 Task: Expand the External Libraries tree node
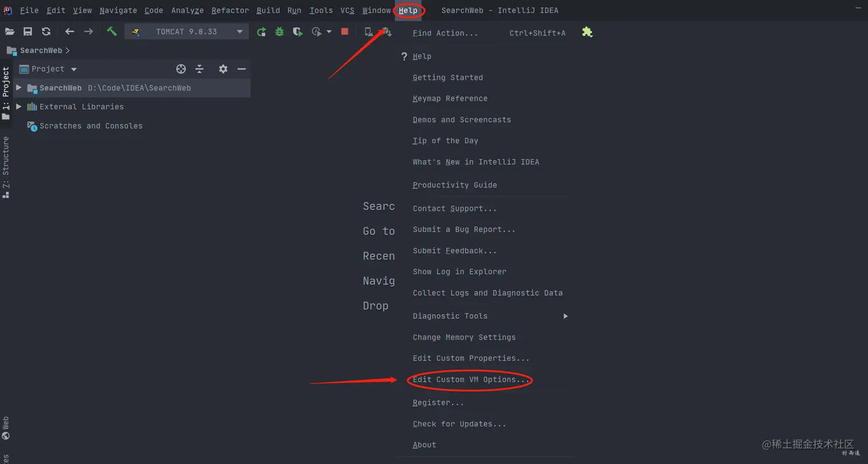(19, 107)
